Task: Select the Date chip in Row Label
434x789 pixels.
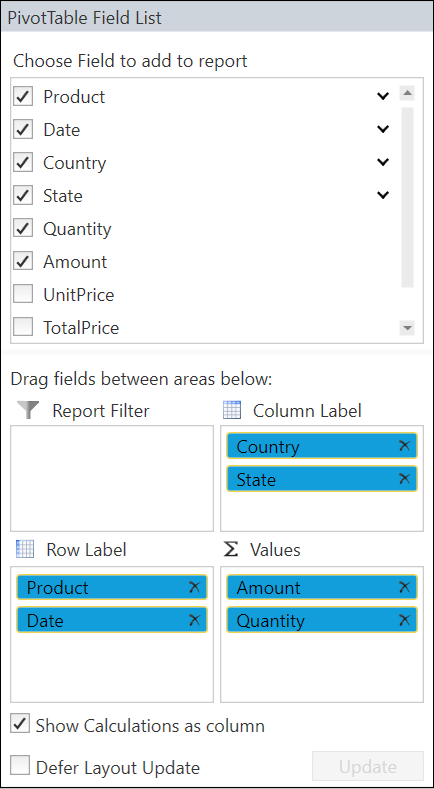Action: click(x=112, y=620)
